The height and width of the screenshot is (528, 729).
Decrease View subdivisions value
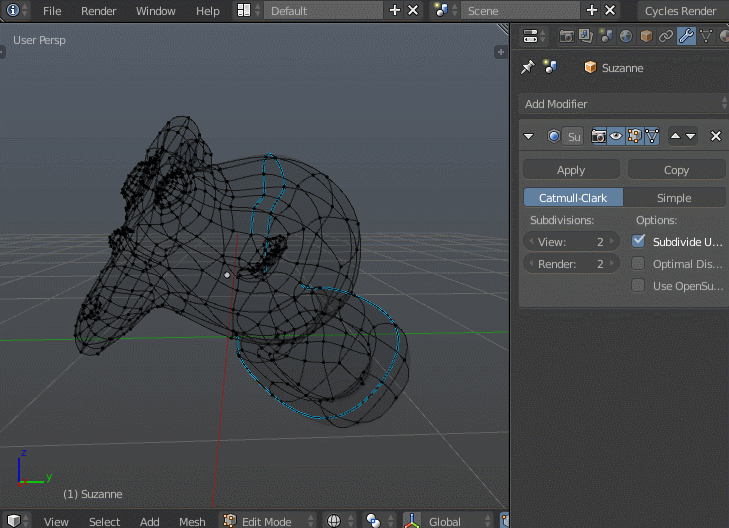[x=531, y=242]
